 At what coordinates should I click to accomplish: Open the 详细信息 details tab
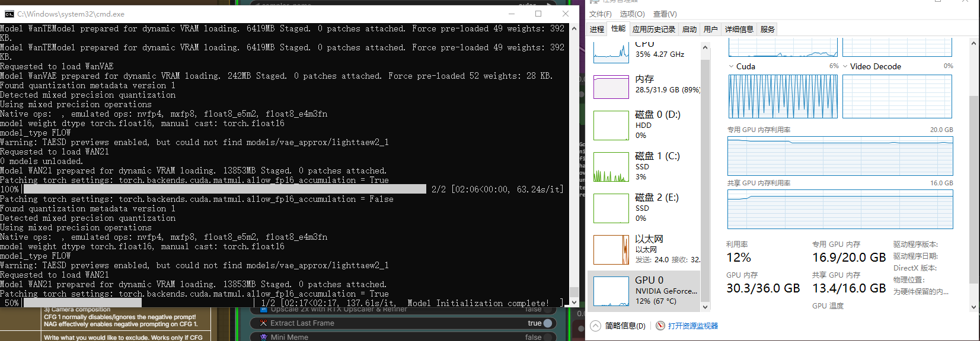[739, 29]
